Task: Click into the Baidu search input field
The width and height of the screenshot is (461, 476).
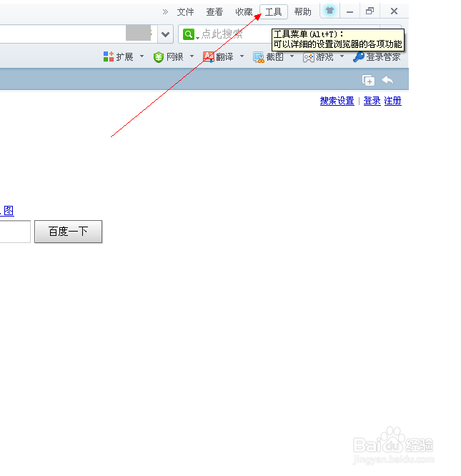Action: [15, 232]
